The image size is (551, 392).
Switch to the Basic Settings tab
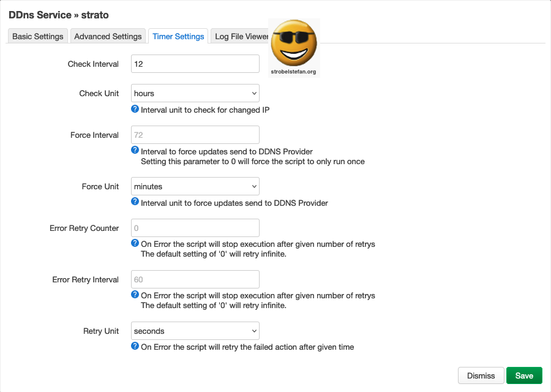(38, 36)
